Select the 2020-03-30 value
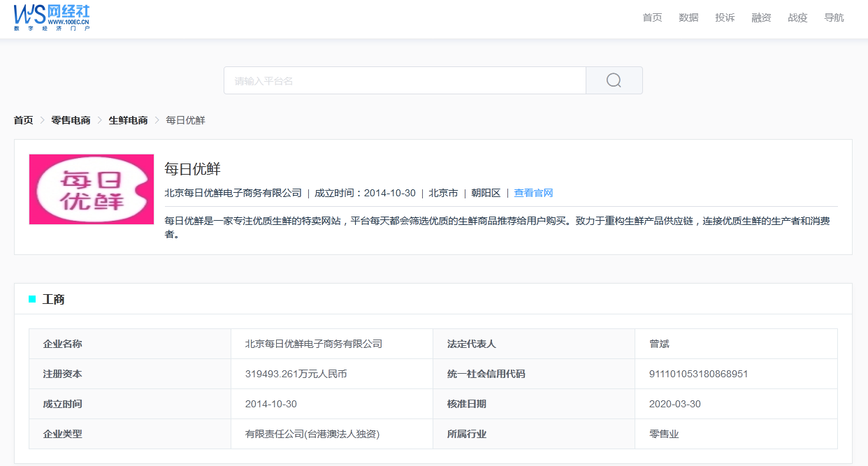868x466 pixels. (675, 404)
